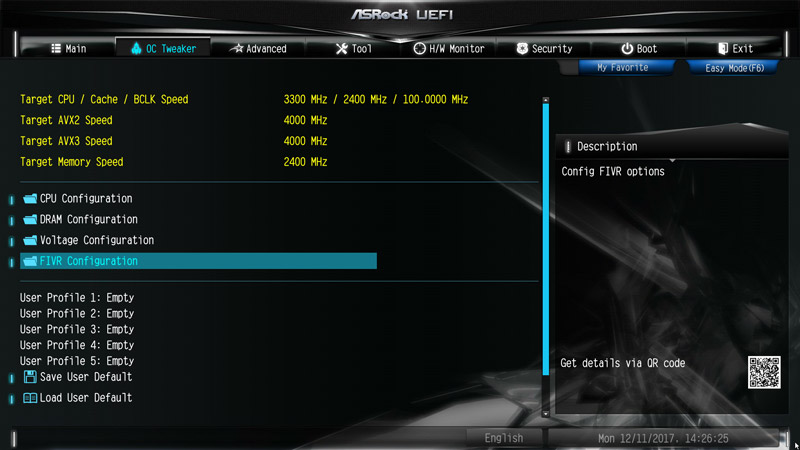Viewport: 800px width, 450px height.
Task: Click the blue vertical scrollbar
Action: pos(546,240)
